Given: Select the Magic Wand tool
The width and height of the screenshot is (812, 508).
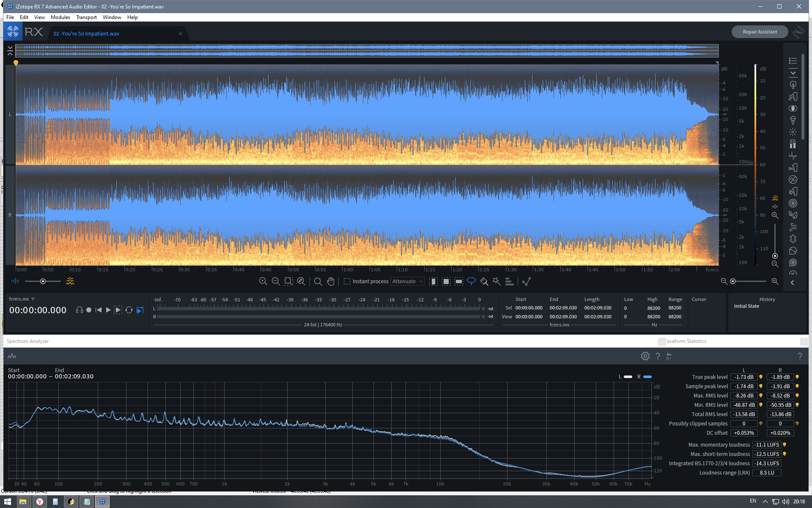Looking at the screenshot, I should click(497, 281).
